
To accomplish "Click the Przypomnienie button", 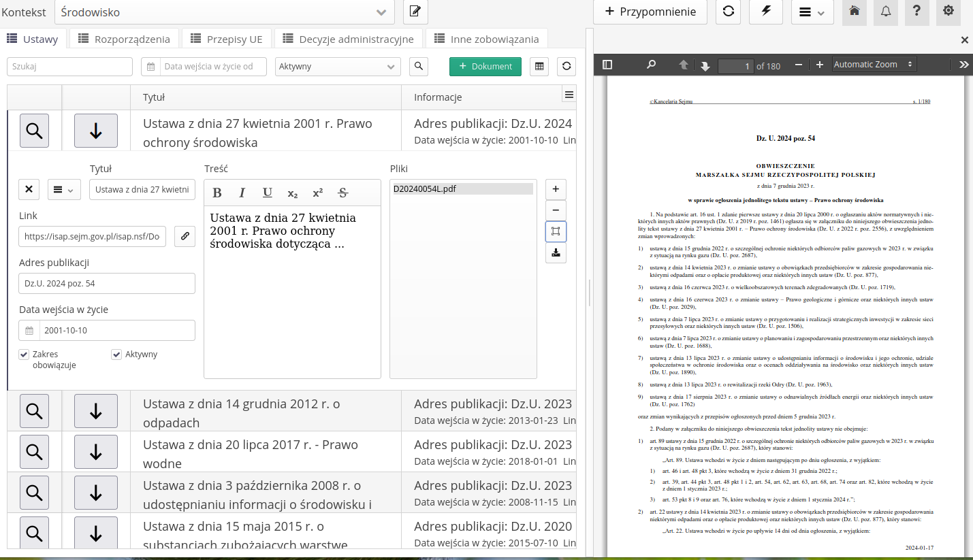I will coord(650,12).
